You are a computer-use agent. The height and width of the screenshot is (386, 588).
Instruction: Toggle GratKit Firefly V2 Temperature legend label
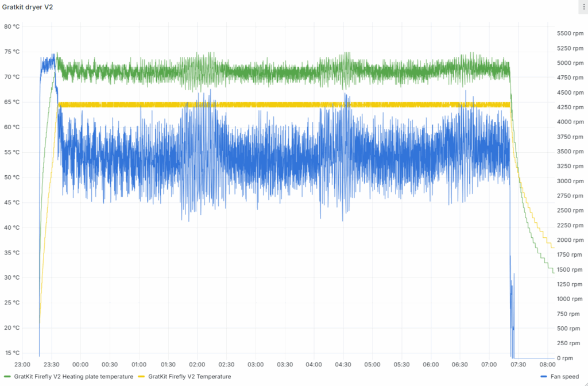coord(189,377)
